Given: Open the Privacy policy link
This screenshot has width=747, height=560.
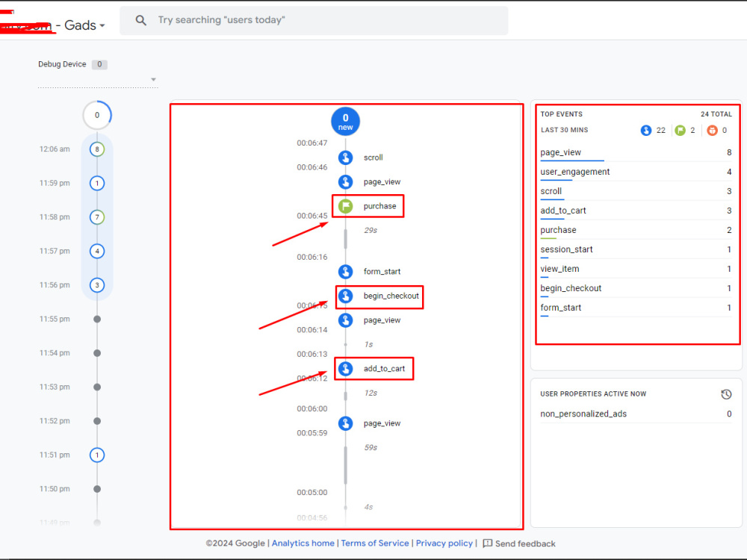Looking at the screenshot, I should (444, 544).
